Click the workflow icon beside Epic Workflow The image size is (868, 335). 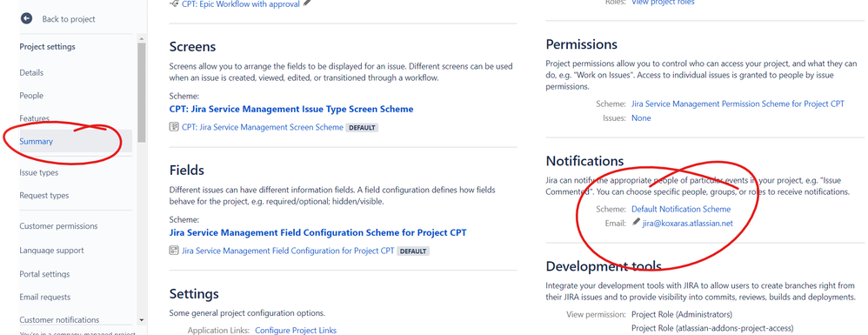(x=174, y=3)
